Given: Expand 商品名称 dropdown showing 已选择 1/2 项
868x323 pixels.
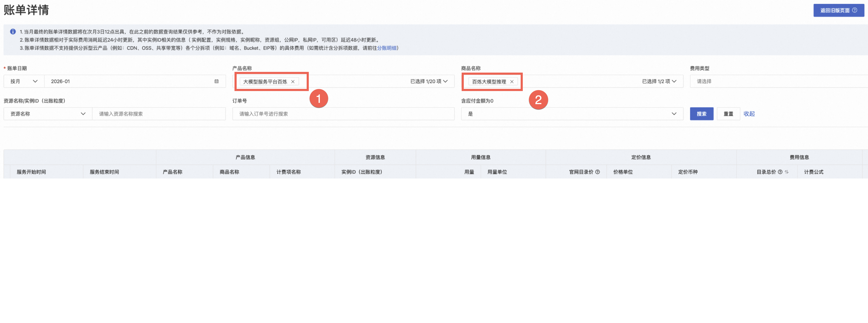Looking at the screenshot, I should [x=659, y=81].
